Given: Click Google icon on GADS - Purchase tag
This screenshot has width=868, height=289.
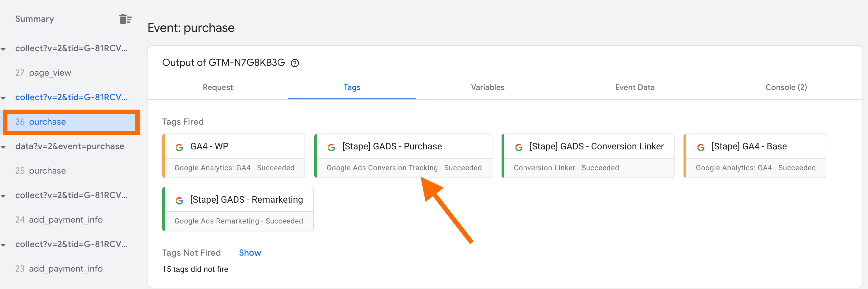Looking at the screenshot, I should 331,147.
